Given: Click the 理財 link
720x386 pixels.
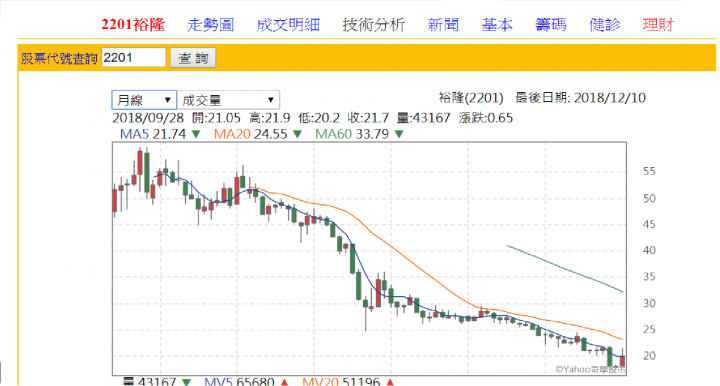Looking at the screenshot, I should [658, 25].
